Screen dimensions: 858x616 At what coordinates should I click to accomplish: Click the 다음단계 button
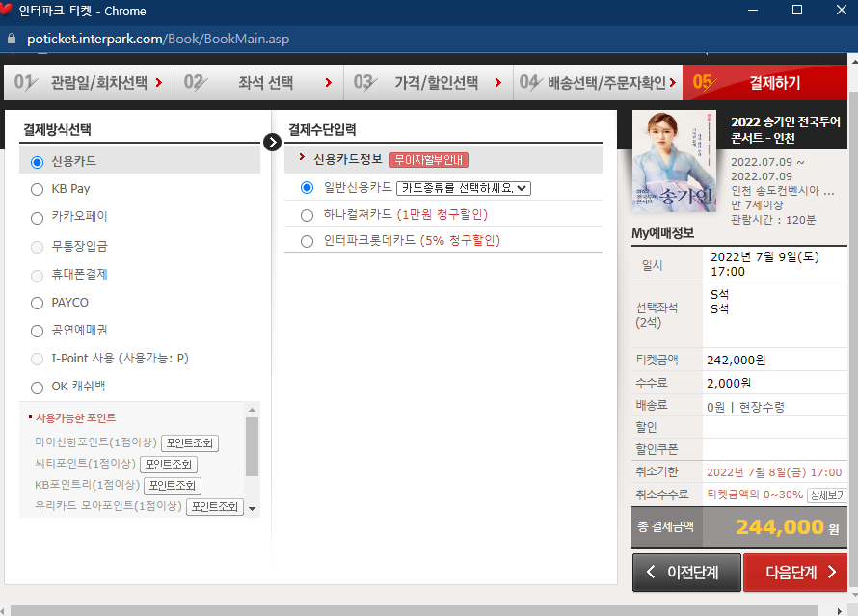(795, 573)
